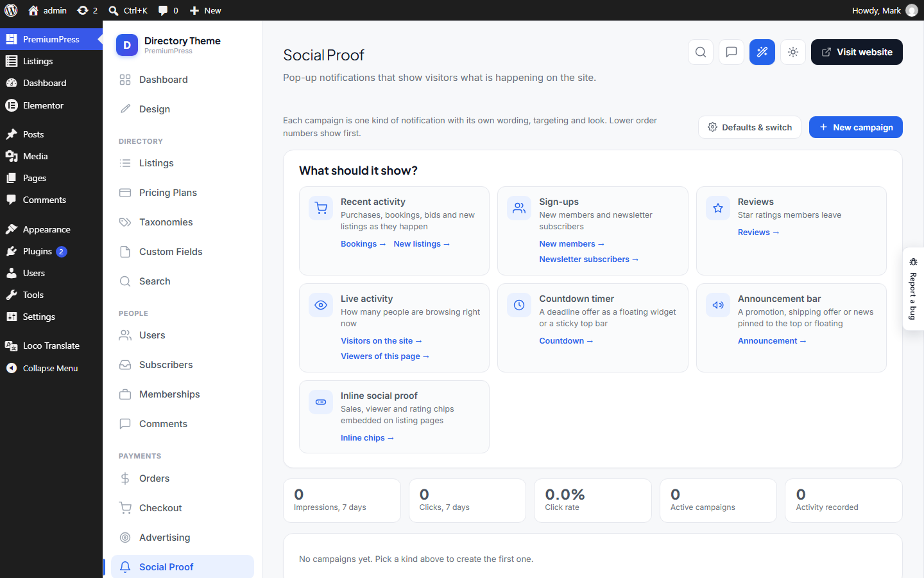The height and width of the screenshot is (578, 924).
Task: Choose Visitors on the site link
Action: coord(381,341)
